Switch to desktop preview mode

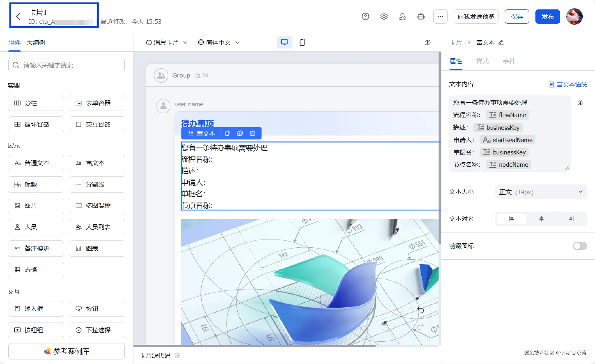(284, 42)
